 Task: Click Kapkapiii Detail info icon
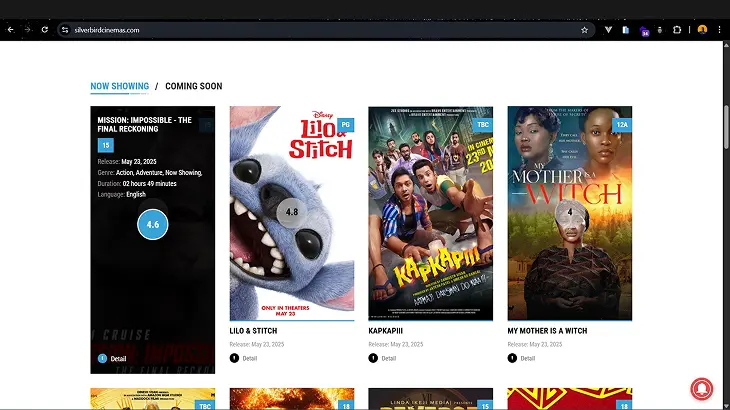pos(373,358)
